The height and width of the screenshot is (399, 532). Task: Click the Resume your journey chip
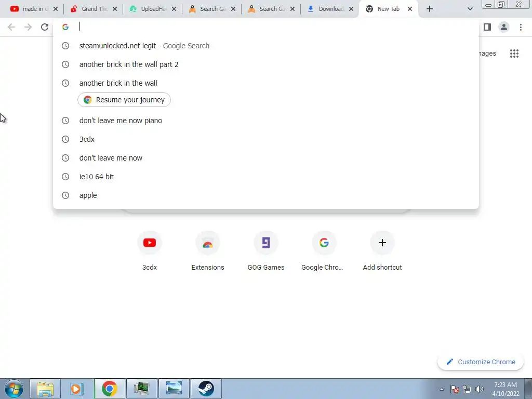(x=124, y=100)
